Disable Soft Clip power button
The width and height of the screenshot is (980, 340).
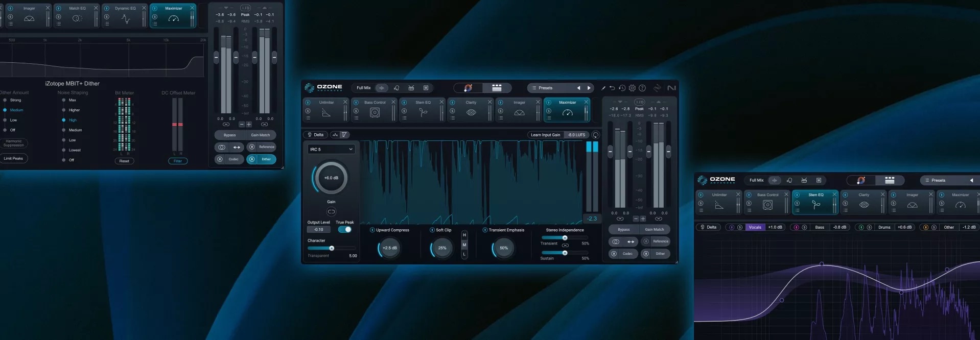click(432, 230)
